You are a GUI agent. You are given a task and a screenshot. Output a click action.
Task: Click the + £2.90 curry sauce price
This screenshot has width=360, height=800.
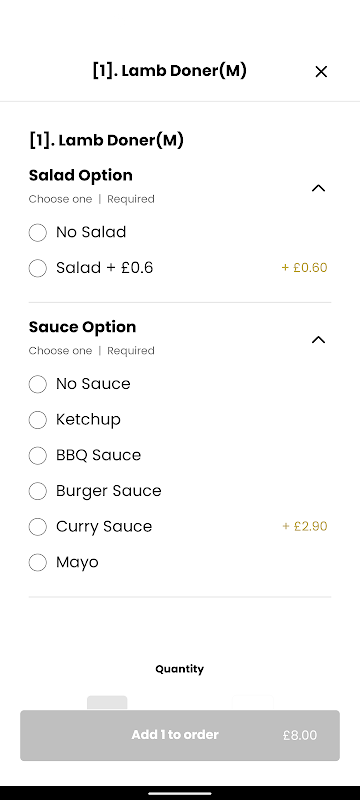pyautogui.click(x=305, y=527)
